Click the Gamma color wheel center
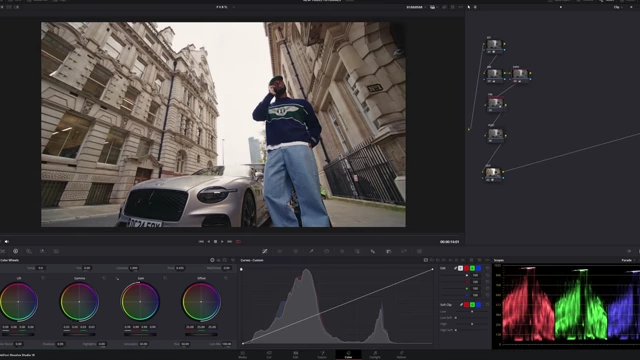This screenshot has height=360, width=640. point(79,302)
